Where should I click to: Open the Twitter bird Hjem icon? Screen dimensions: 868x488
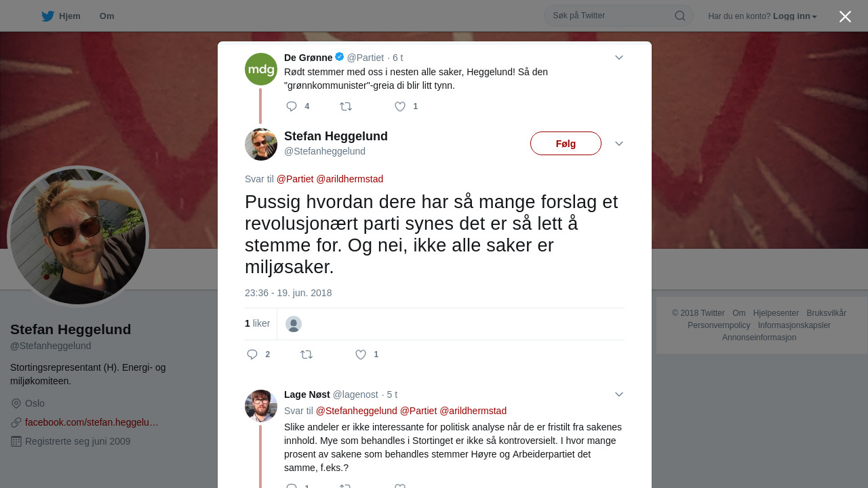click(x=47, y=16)
